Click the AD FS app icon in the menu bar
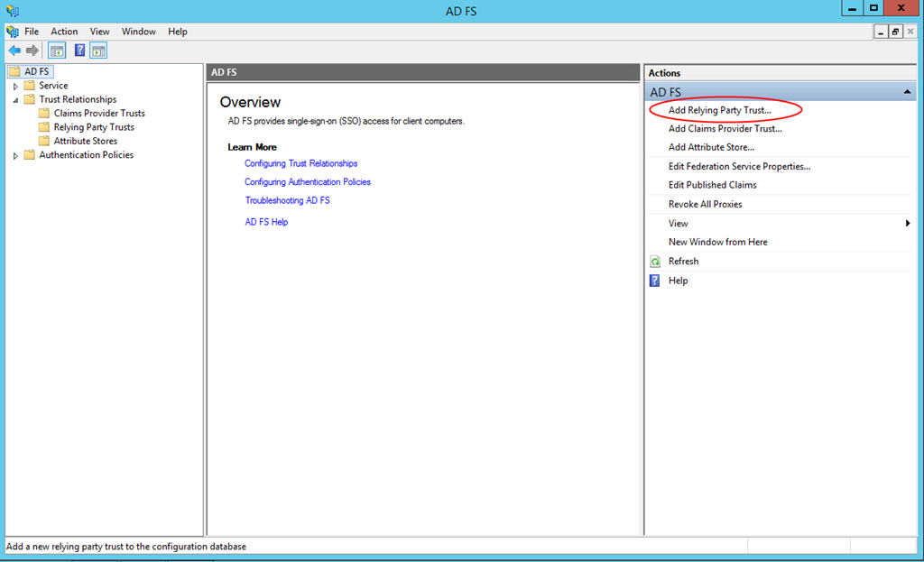The image size is (924, 562). (x=13, y=32)
